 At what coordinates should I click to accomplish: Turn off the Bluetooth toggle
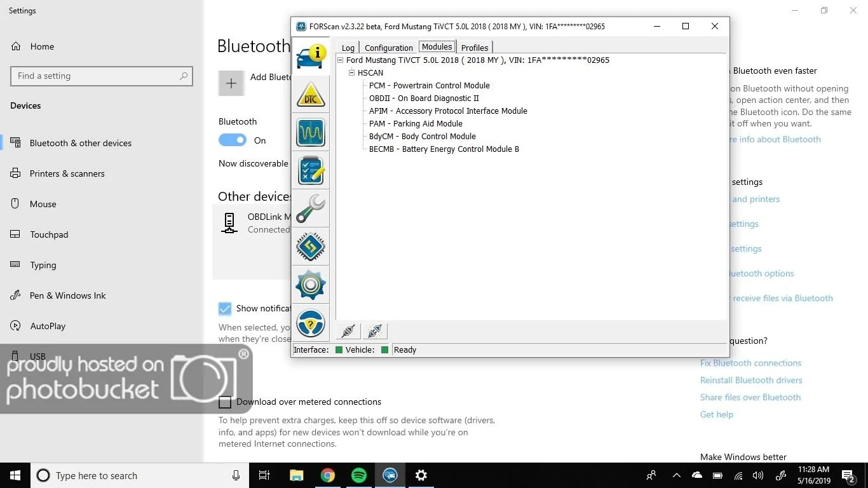[233, 140]
